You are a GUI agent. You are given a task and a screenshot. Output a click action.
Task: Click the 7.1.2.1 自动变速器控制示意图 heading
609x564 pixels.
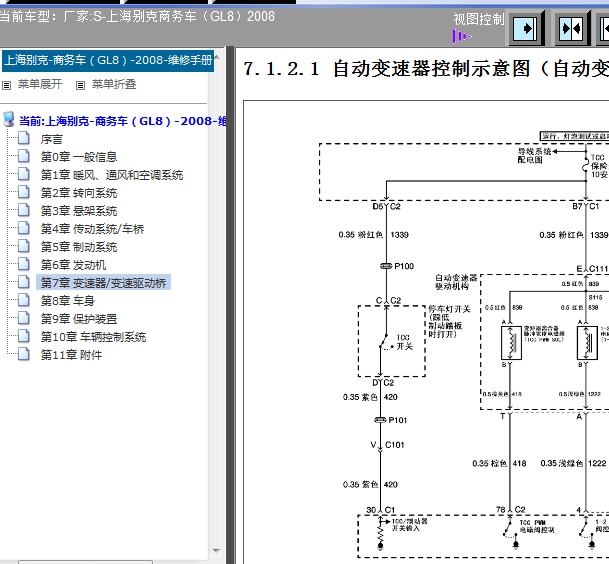pos(426,69)
